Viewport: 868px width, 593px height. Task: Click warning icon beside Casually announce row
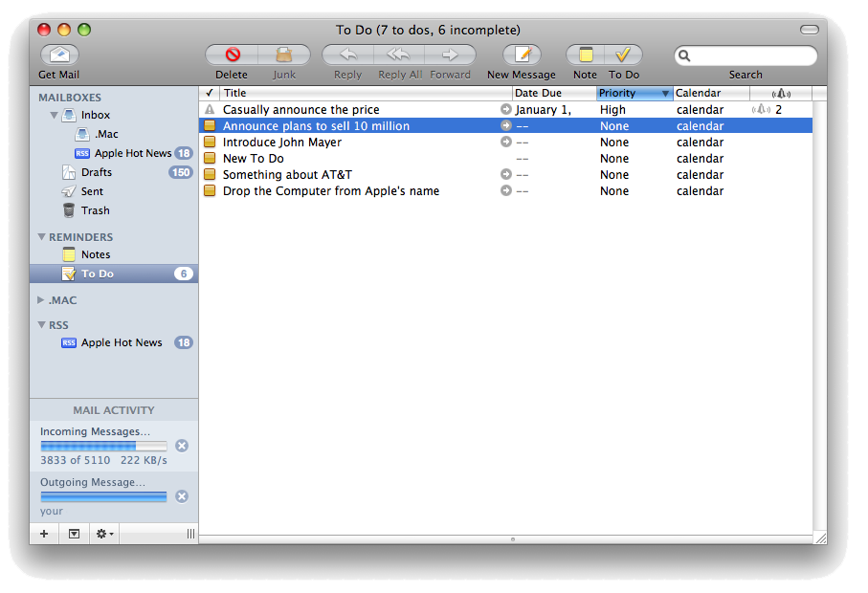click(x=210, y=110)
